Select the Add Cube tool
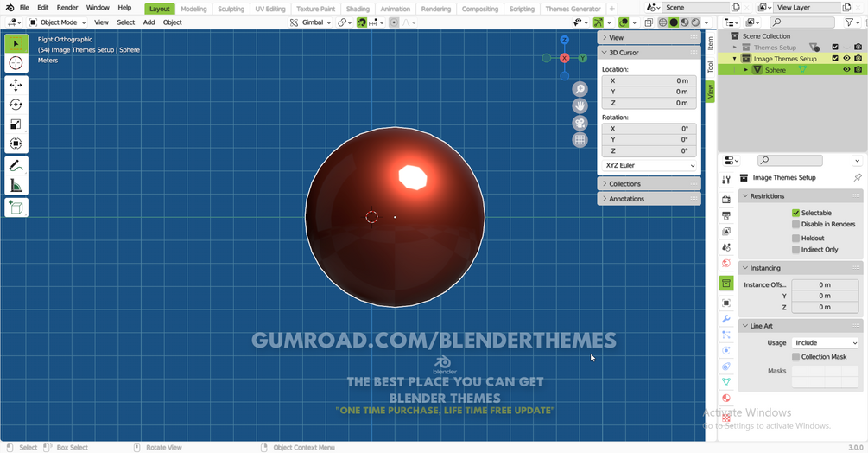This screenshot has height=453, width=868. coord(16,207)
